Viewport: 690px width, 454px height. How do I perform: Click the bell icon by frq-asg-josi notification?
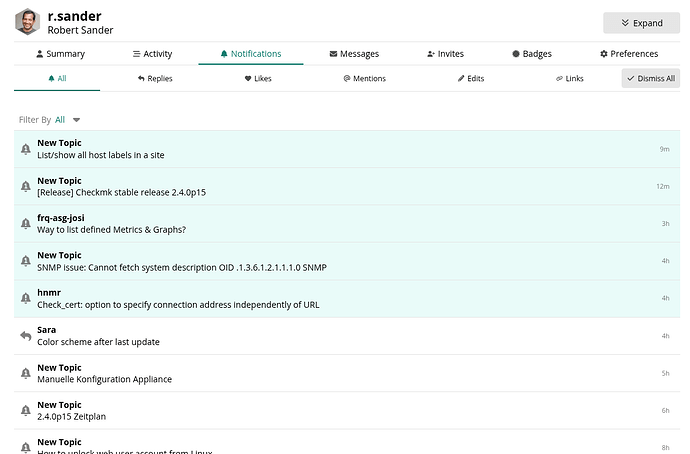coord(26,224)
